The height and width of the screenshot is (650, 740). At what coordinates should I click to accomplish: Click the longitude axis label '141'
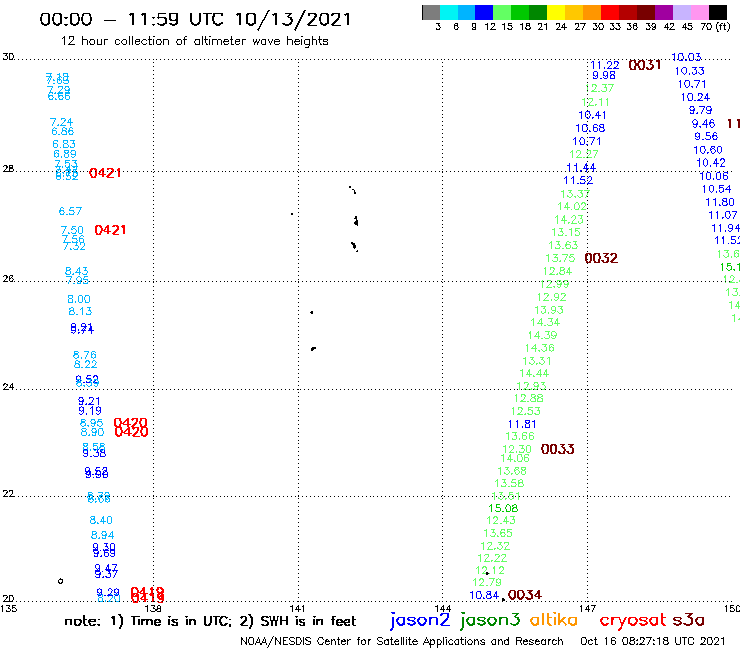tap(297, 608)
